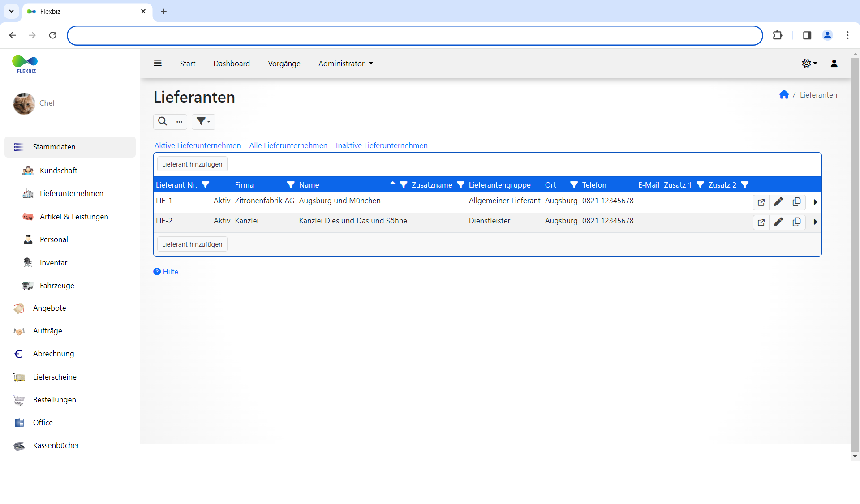Viewport: 860px width, 504px height.
Task: Open the Hilfe link
Action: tap(170, 272)
